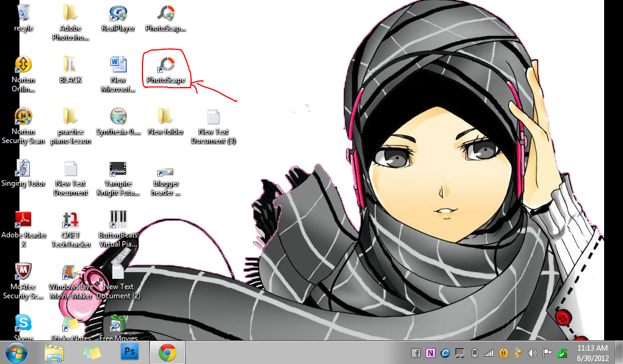The image size is (623, 364).
Task: Select the CNET TechTracker shortcut
Action: (70, 229)
